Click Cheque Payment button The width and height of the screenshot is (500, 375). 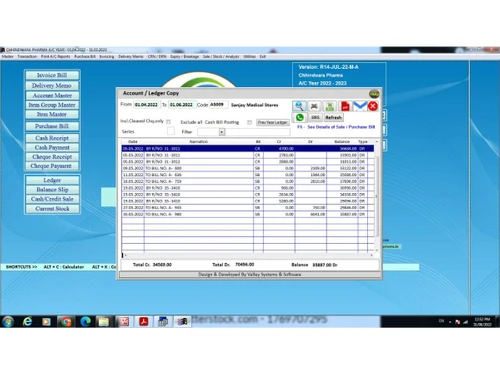click(52, 166)
